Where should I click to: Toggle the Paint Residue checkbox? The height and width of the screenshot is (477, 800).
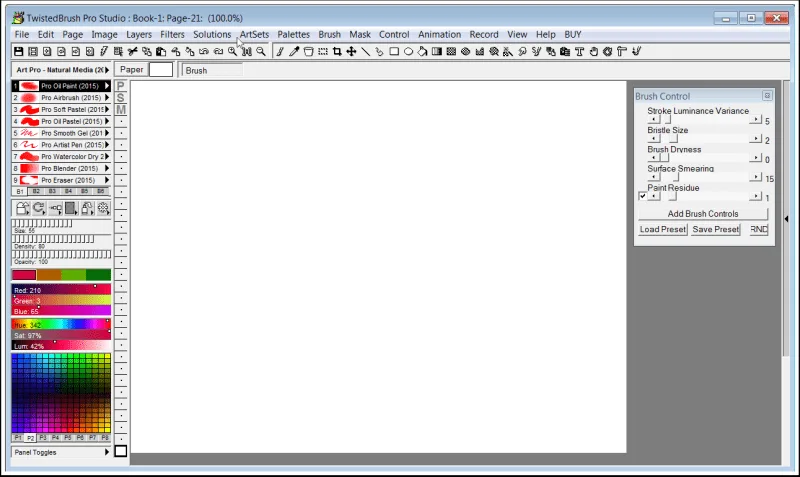(642, 196)
